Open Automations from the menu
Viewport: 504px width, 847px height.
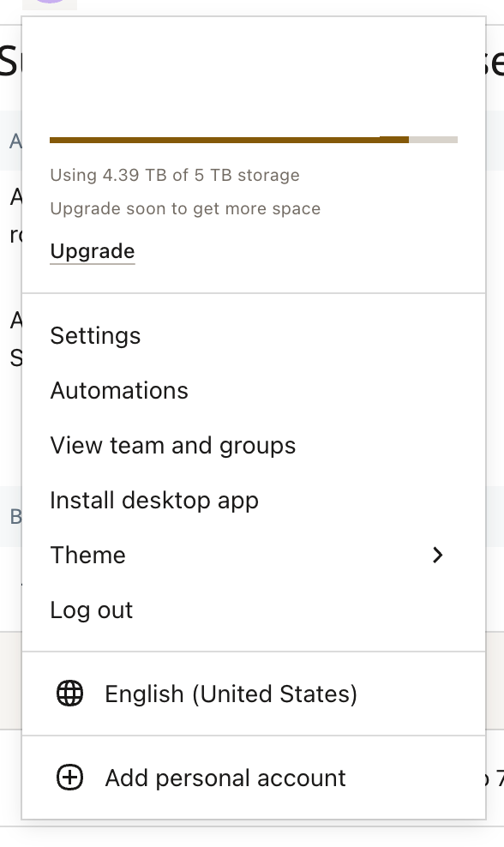pos(118,390)
